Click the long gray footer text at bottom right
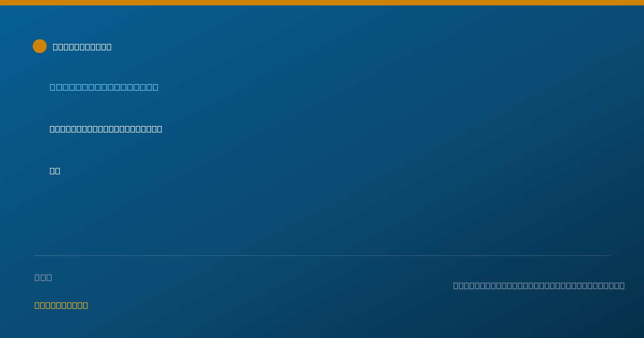This screenshot has width=644, height=338. pyautogui.click(x=539, y=285)
